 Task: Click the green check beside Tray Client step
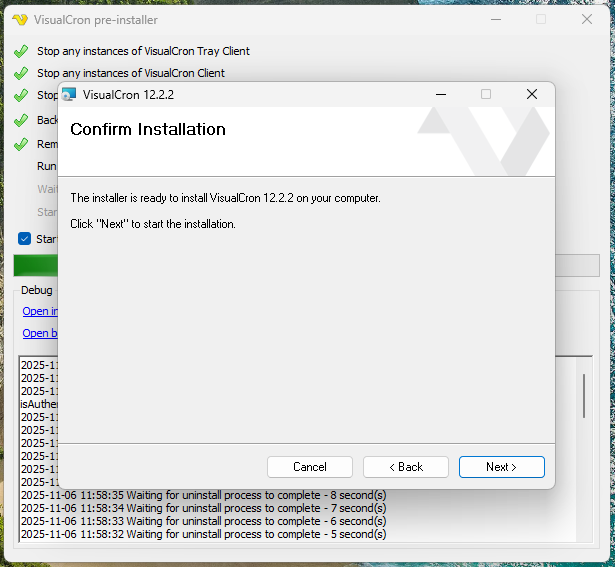tap(21, 51)
